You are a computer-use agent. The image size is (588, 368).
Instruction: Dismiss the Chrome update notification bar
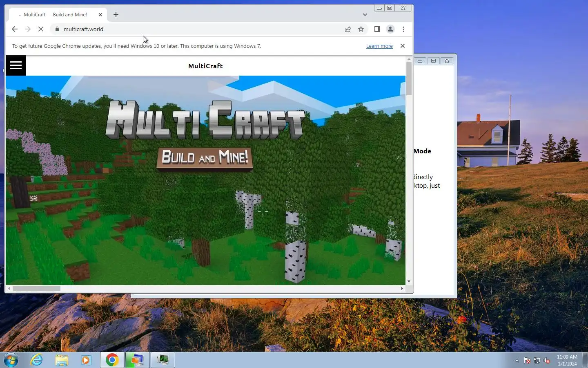point(403,46)
